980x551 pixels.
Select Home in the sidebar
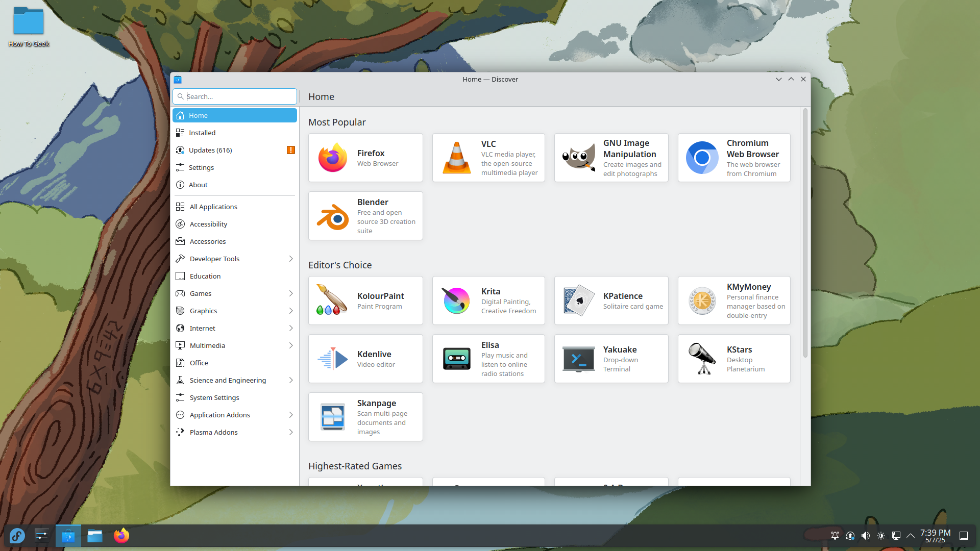point(235,115)
